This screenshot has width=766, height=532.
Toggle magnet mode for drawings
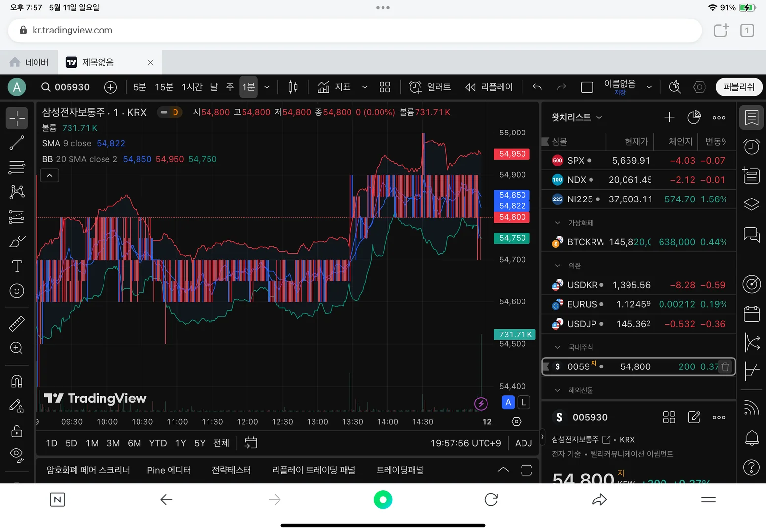[x=17, y=381]
